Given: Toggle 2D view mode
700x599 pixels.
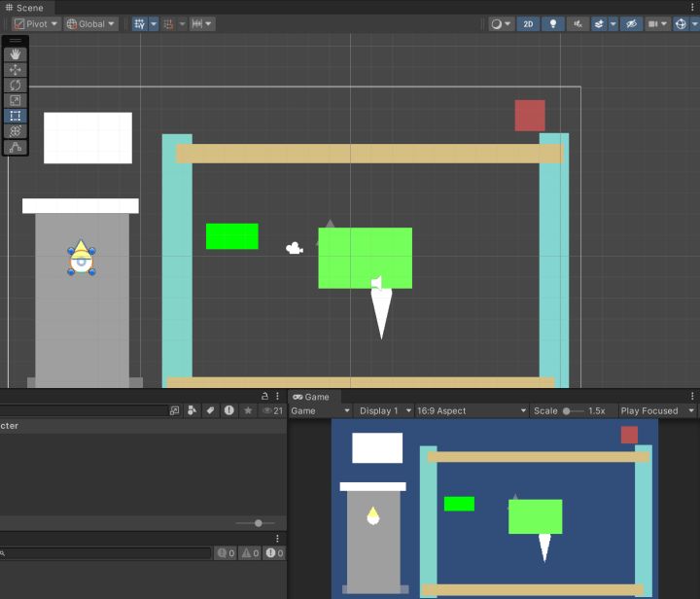Looking at the screenshot, I should click(528, 24).
